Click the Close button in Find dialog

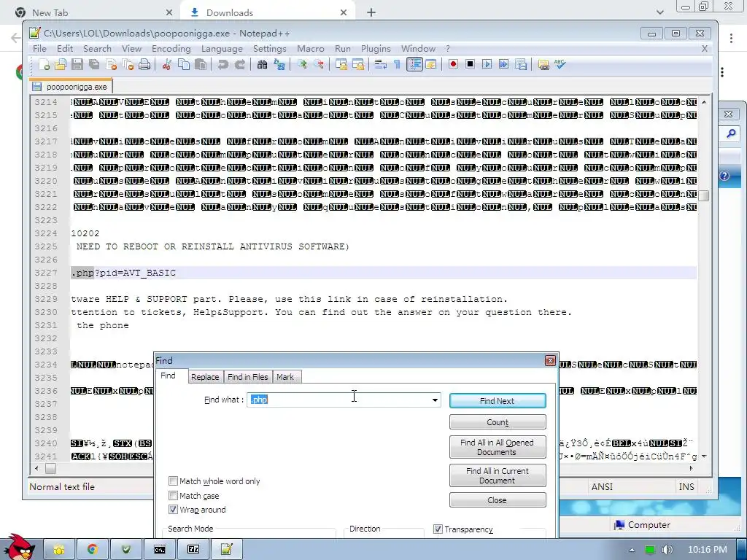[498, 500]
